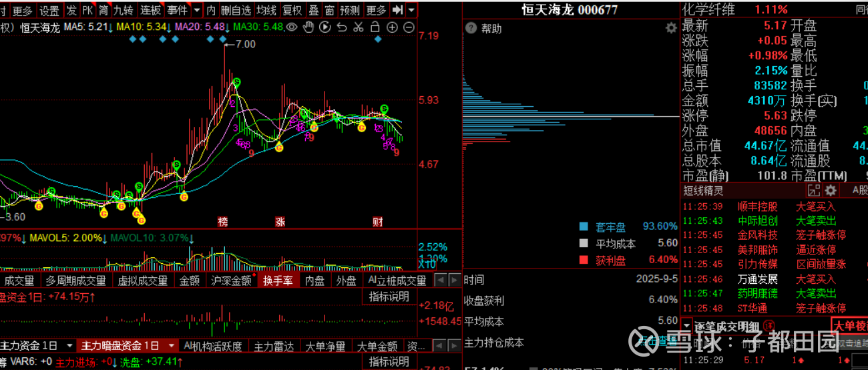
Task: Click the 内 toolbar button
Action: coord(211,10)
